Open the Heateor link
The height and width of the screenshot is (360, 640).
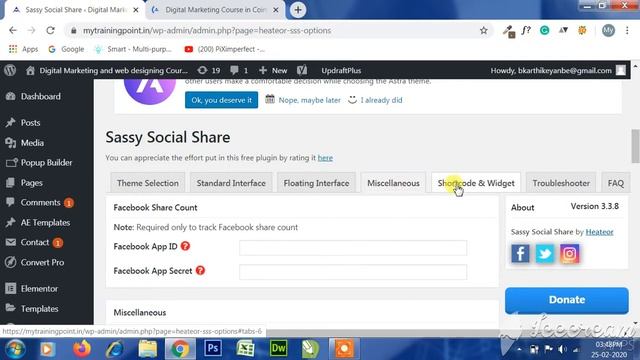tap(599, 232)
